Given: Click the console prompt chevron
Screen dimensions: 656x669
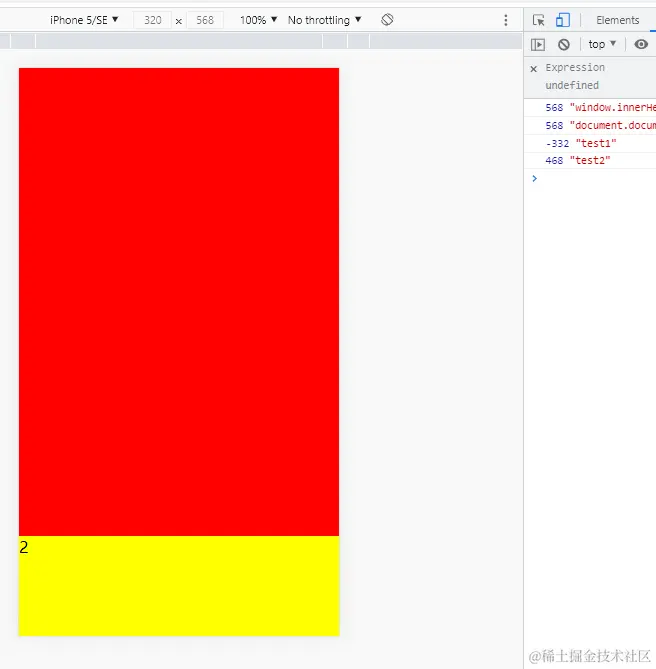Looking at the screenshot, I should tap(534, 178).
